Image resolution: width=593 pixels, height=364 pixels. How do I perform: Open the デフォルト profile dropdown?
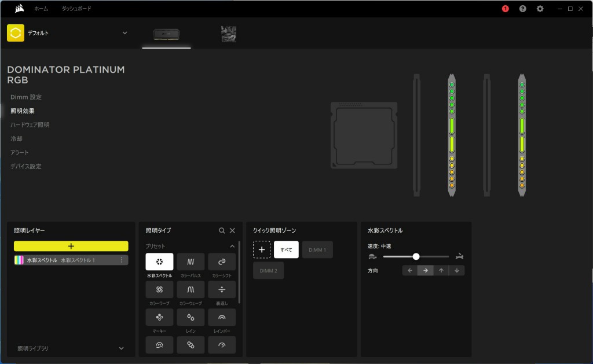(125, 33)
